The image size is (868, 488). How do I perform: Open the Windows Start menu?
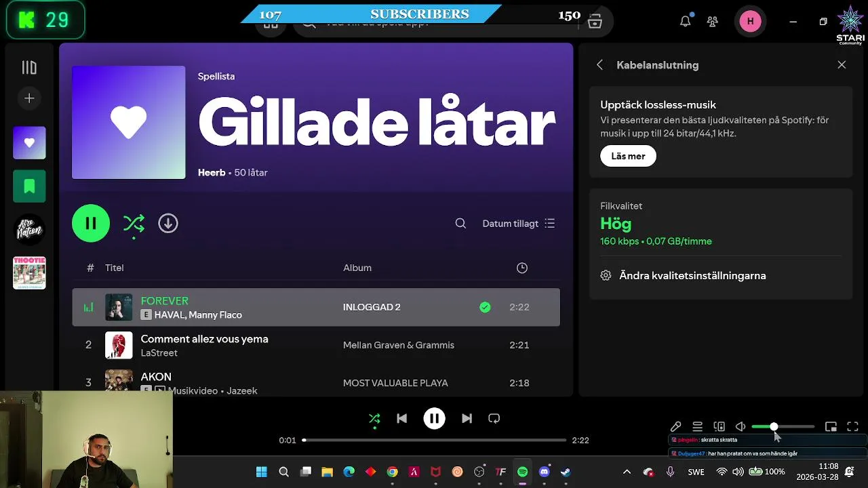[261, 472]
